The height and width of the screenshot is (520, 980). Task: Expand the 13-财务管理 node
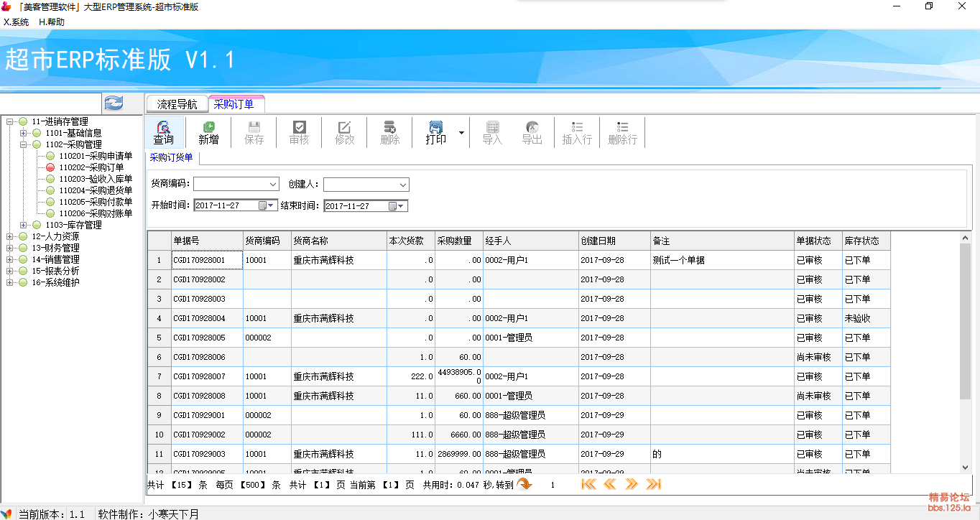pos(10,248)
